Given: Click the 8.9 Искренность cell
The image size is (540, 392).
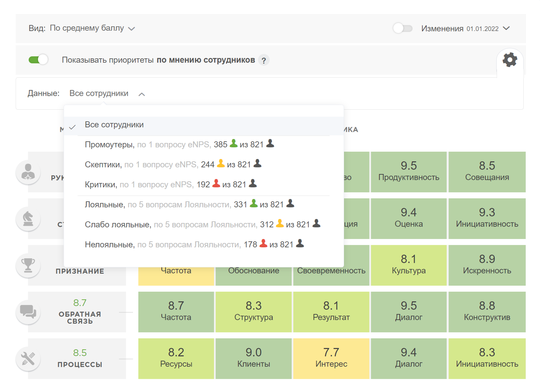Looking at the screenshot, I should 487,265.
